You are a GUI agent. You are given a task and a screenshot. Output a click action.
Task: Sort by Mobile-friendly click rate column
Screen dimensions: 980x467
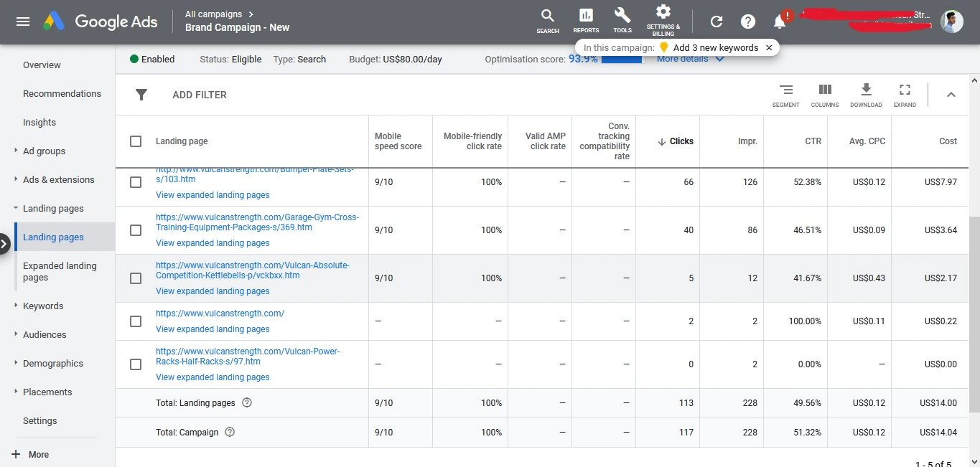(x=472, y=141)
